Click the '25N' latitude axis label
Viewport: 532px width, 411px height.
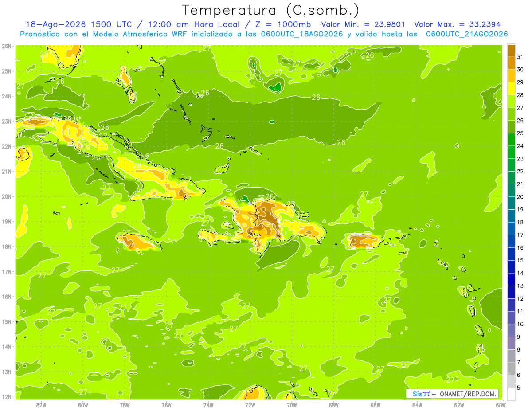[x=7, y=71]
